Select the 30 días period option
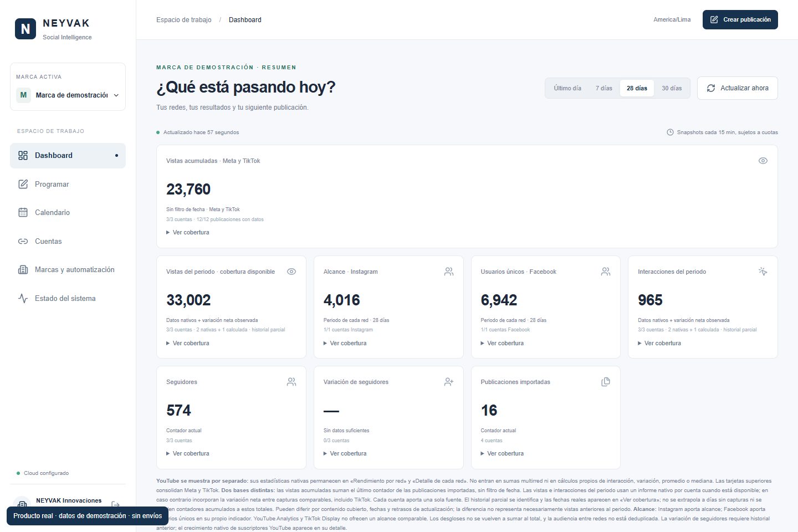Screen dimensions: 798x532 tap(672, 88)
